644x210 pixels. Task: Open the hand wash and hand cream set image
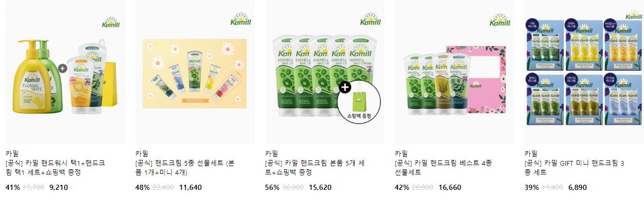click(x=65, y=72)
